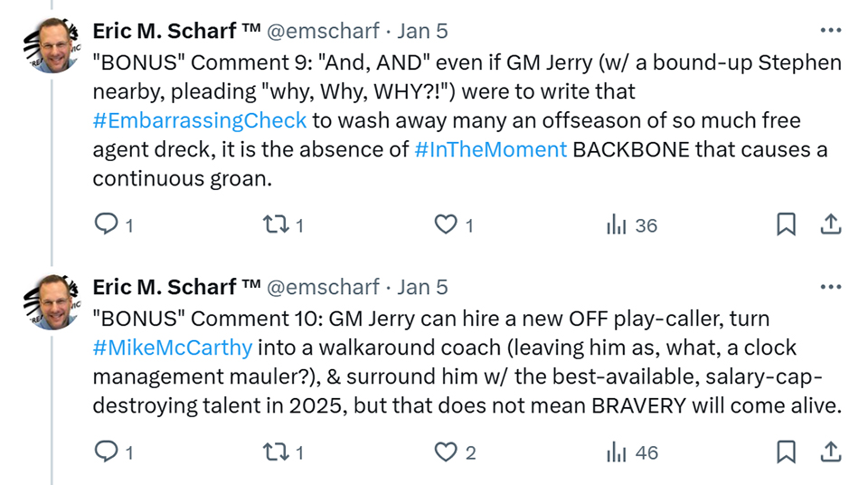
Task: View analytics showing 46 views
Action: point(632,452)
